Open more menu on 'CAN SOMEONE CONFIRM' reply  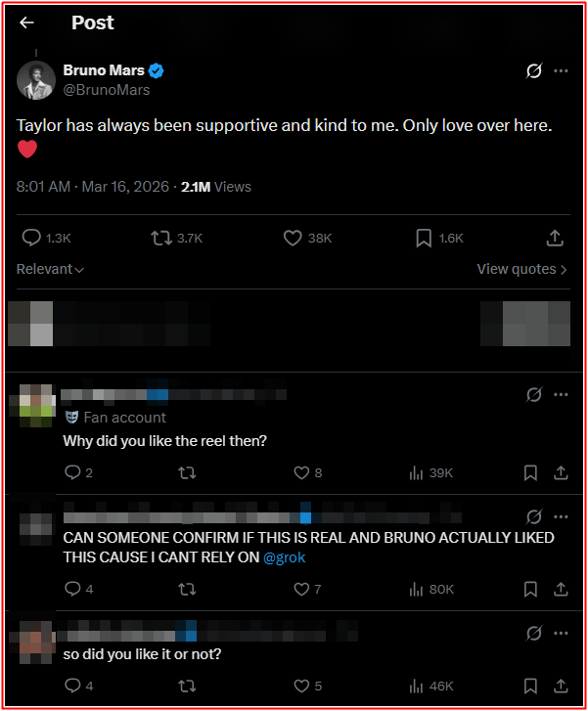click(561, 516)
